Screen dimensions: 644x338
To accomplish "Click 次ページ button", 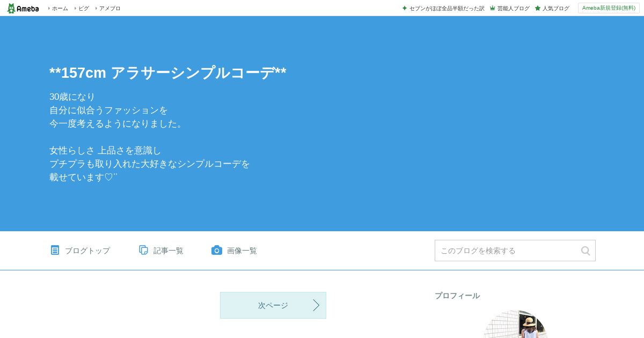I will (x=273, y=305).
